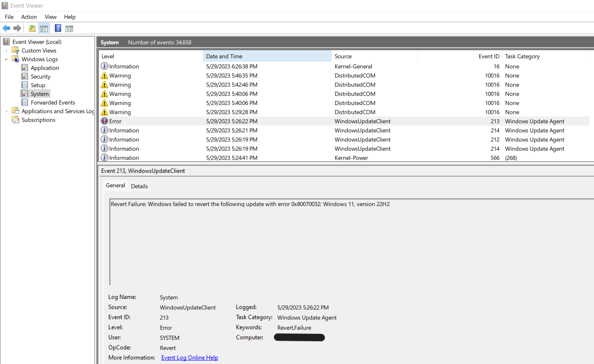Viewport: 594px width, 364px height.
Task: Click the blue Back arrow in toolbar
Action: pos(6,28)
